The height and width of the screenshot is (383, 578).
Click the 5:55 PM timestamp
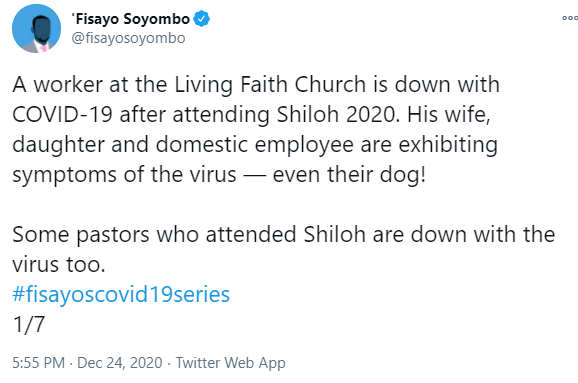[39, 363]
